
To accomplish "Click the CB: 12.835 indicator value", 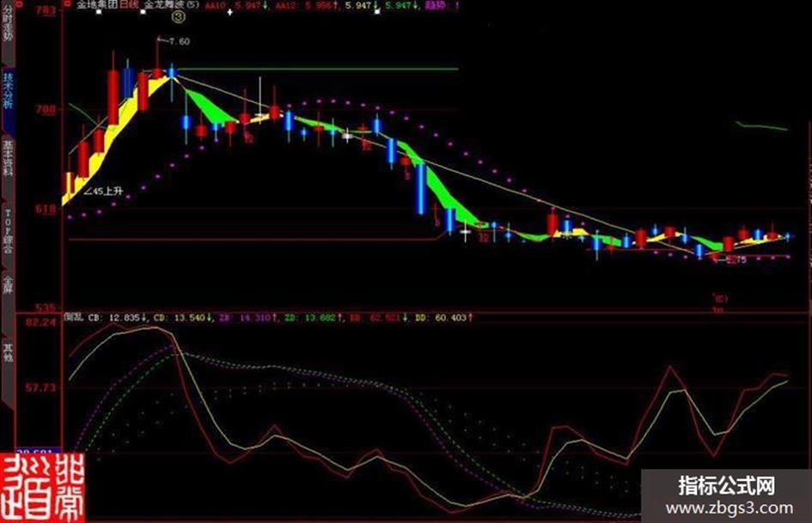I will click(x=118, y=318).
